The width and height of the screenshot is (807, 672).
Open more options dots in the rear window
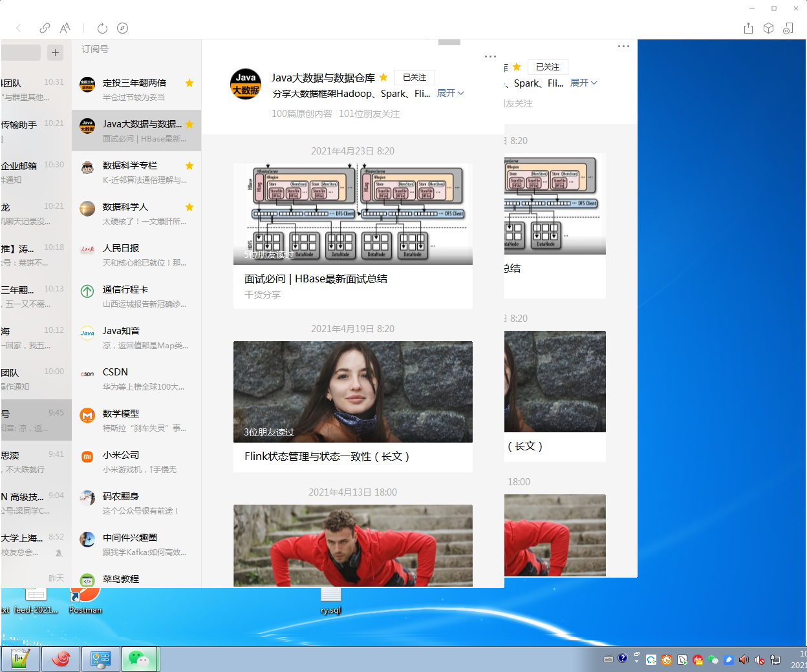(x=623, y=46)
